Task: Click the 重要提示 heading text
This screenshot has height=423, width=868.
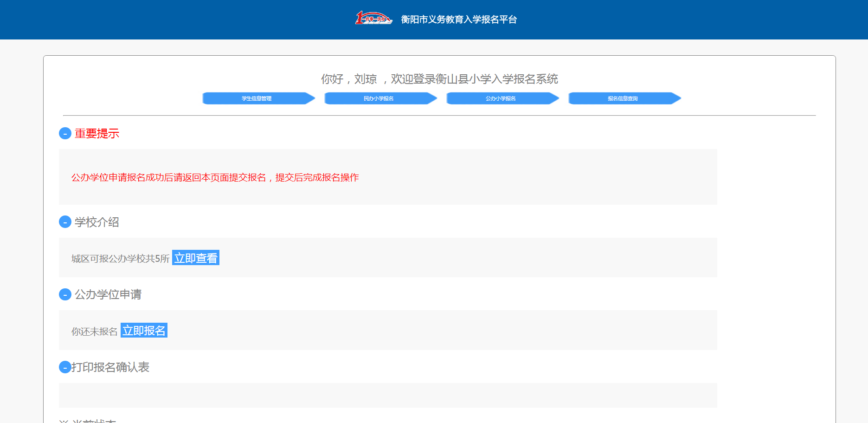Action: (97, 134)
